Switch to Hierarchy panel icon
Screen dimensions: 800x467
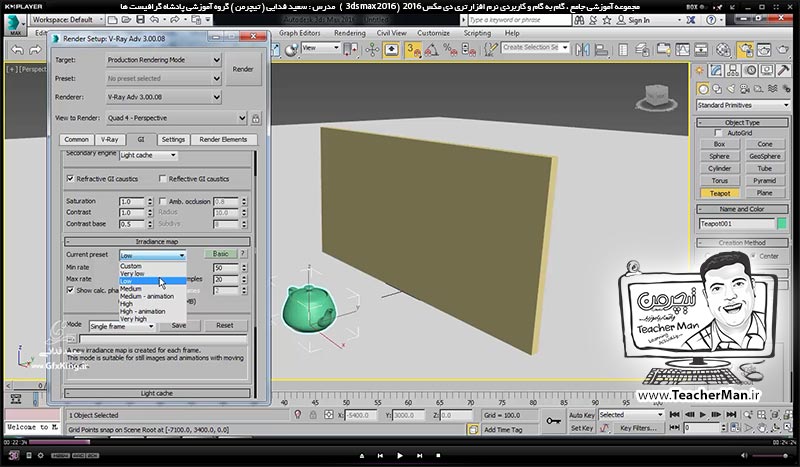pos(733,70)
